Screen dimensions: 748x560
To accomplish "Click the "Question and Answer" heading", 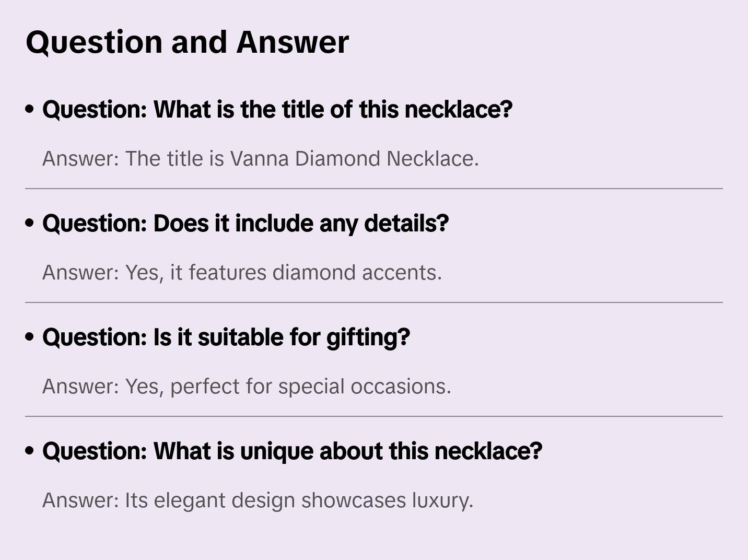I will coord(187,42).
